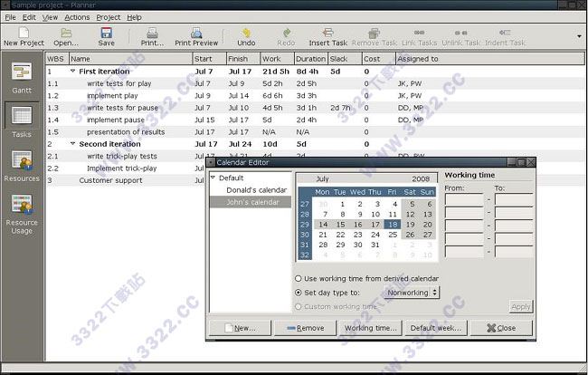The image size is (588, 375).
Task: Click the Working time... button
Action: 370,328
